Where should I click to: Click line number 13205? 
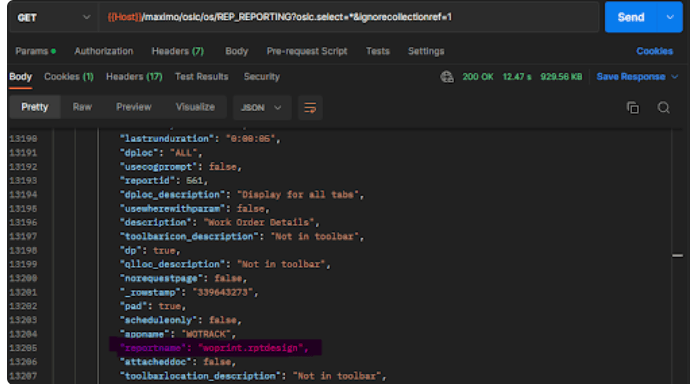23,348
